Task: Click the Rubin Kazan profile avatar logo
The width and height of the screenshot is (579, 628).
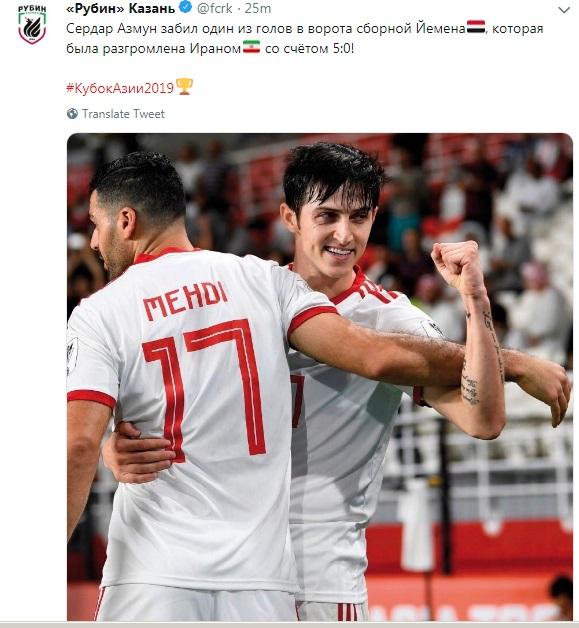Action: 32,25
